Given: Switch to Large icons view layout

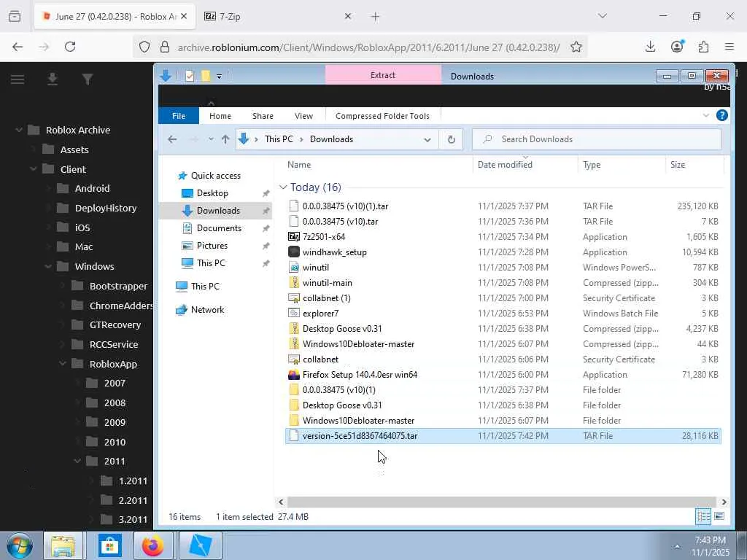Looking at the screenshot, I should (x=719, y=516).
